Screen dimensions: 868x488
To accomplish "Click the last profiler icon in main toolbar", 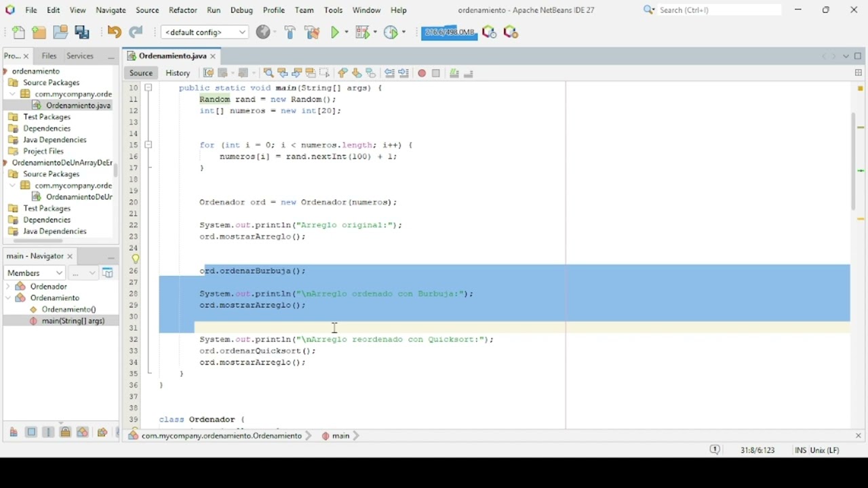I will coord(511,33).
